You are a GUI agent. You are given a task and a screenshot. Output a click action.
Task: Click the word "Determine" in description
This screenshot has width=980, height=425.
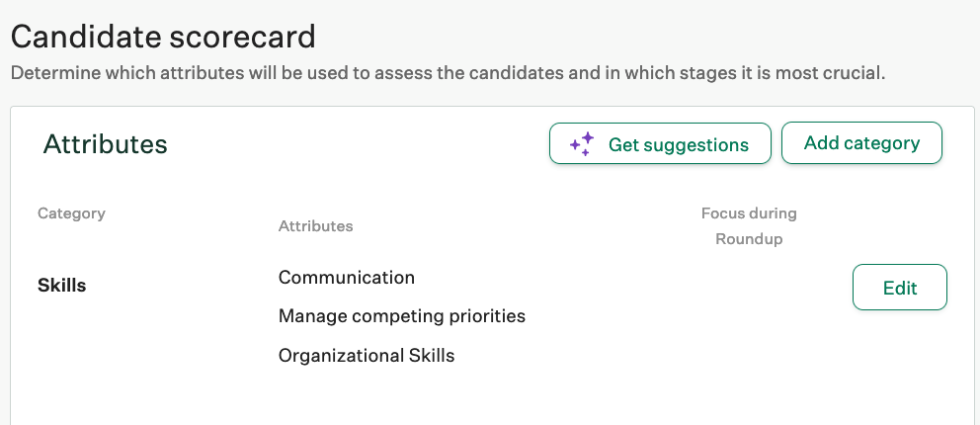[x=55, y=73]
